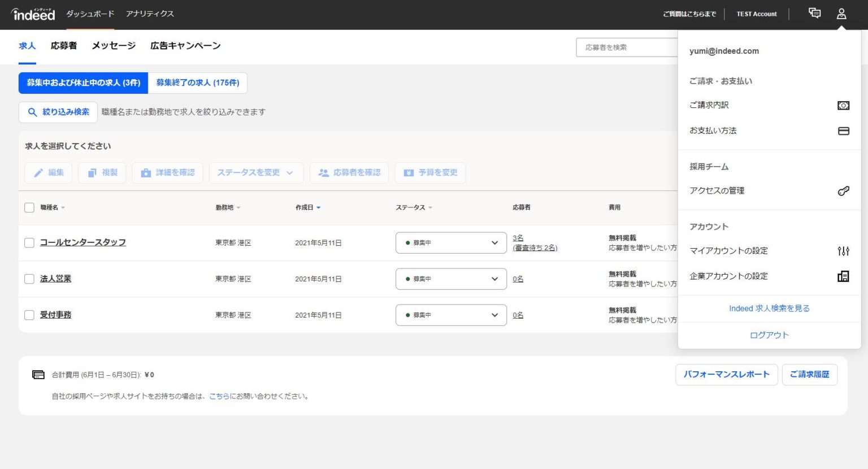Open the 応募者 tab
The width and height of the screenshot is (868, 469).
[x=63, y=46]
